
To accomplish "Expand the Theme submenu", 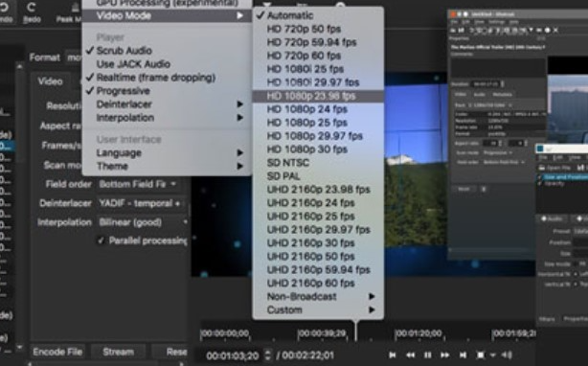I will pyautogui.click(x=167, y=166).
